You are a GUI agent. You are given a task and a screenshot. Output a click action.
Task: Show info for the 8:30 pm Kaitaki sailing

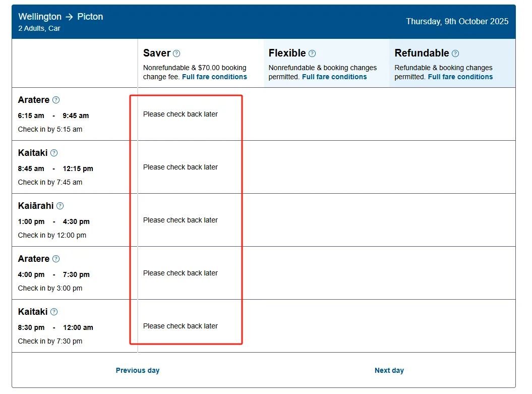(x=54, y=312)
